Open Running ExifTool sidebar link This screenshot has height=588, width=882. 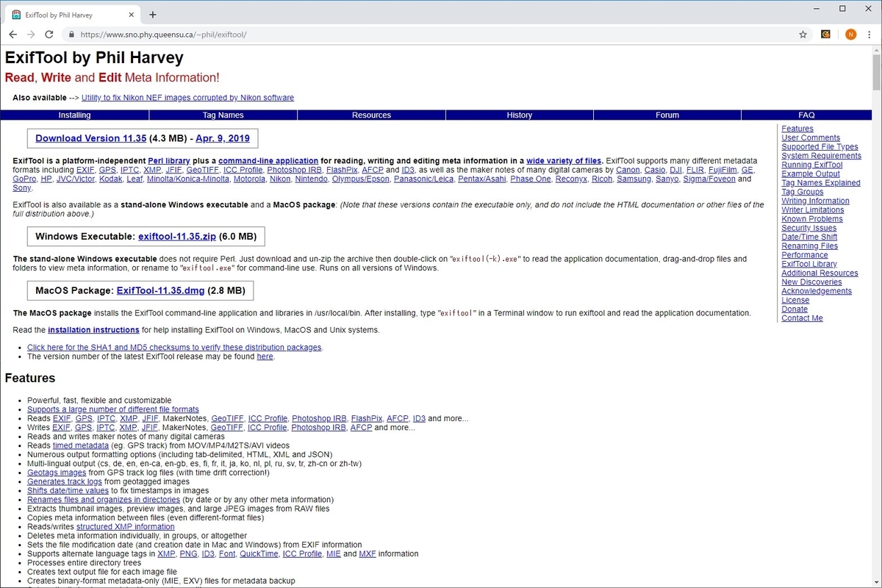click(811, 165)
